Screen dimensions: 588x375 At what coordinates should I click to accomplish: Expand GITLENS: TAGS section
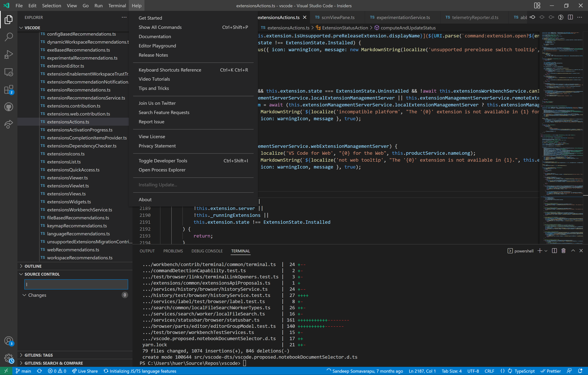click(38, 355)
